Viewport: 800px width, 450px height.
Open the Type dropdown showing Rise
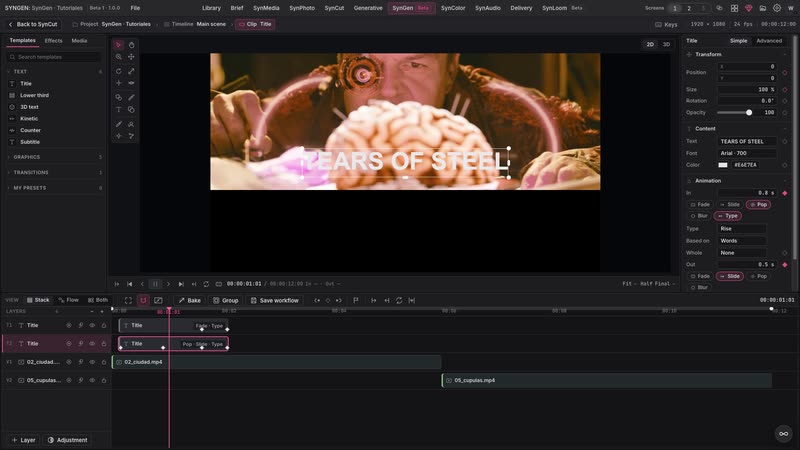click(x=742, y=229)
